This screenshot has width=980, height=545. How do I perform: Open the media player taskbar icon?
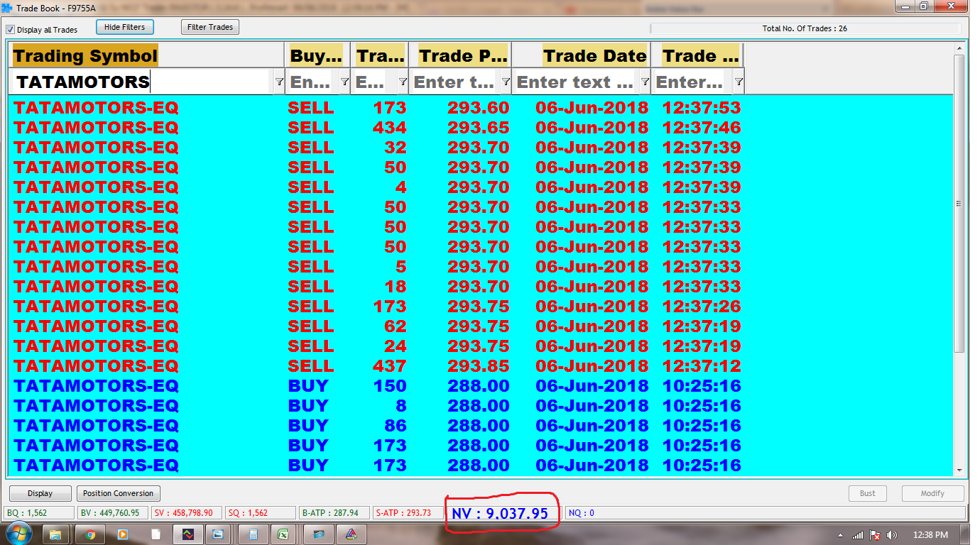coord(122,534)
